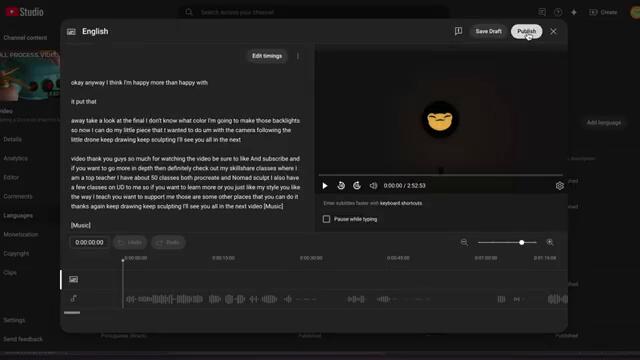Open the three-dot options menu beside Edit timings
640x360 pixels.
pyautogui.click(x=298, y=56)
